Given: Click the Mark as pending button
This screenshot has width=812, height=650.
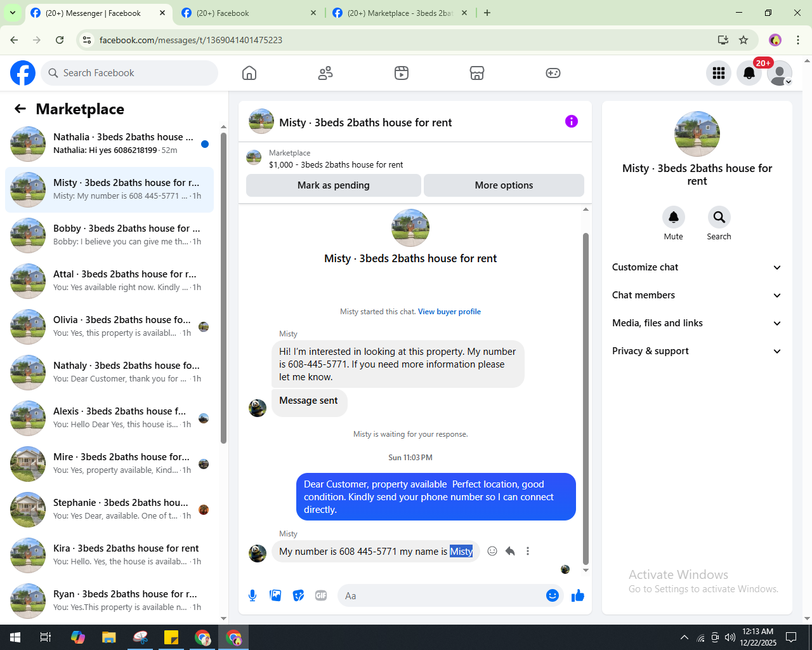Looking at the screenshot, I should tap(334, 185).
